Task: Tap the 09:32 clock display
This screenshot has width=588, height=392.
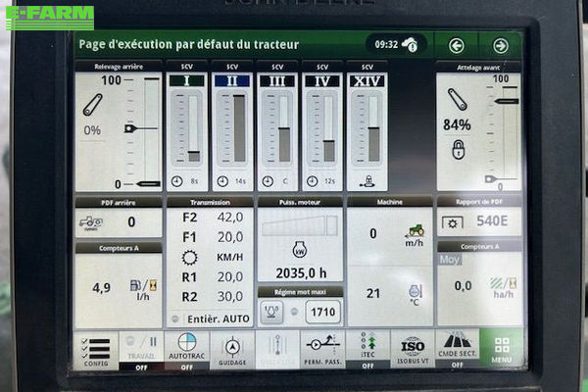Action: click(x=386, y=45)
